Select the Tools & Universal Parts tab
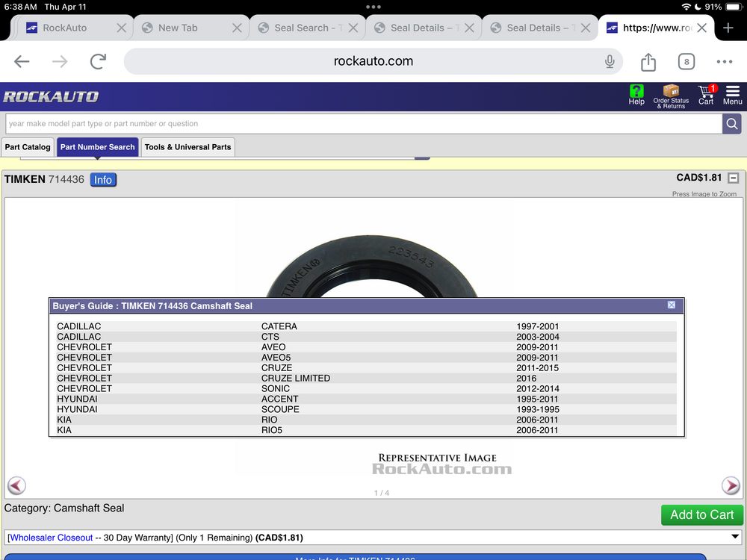 pyautogui.click(x=187, y=147)
